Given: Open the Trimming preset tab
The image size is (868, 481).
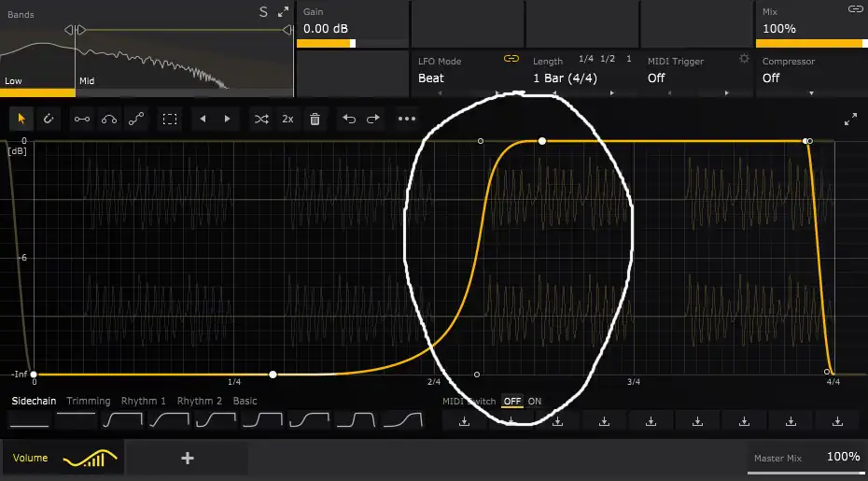Looking at the screenshot, I should tap(88, 401).
